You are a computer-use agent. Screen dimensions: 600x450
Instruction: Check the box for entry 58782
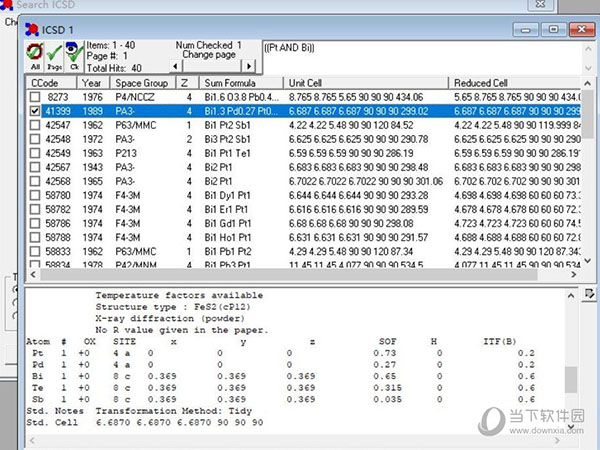pos(35,209)
